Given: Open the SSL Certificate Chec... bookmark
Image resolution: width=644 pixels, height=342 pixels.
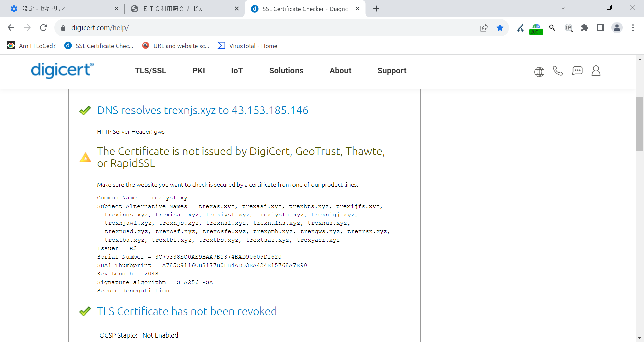Looking at the screenshot, I should (99, 46).
